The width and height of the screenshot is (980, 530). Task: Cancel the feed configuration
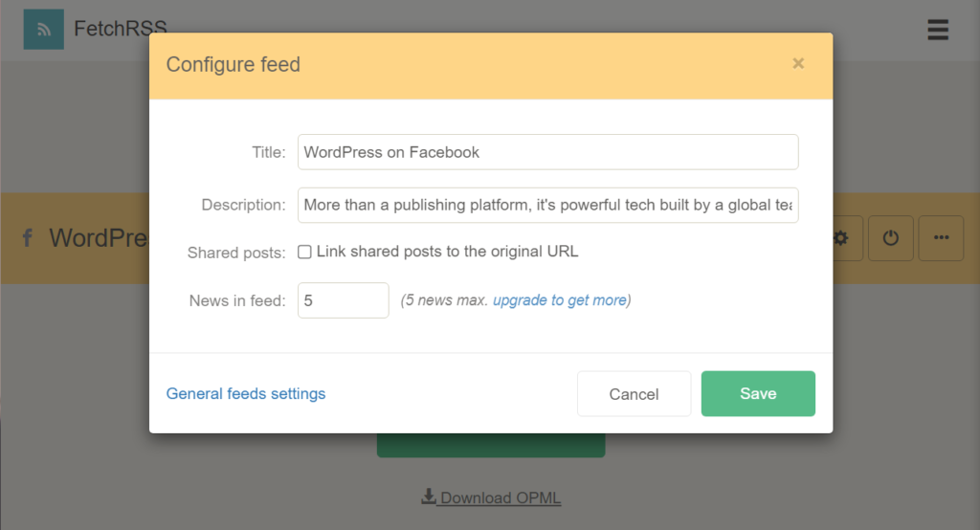(x=634, y=394)
